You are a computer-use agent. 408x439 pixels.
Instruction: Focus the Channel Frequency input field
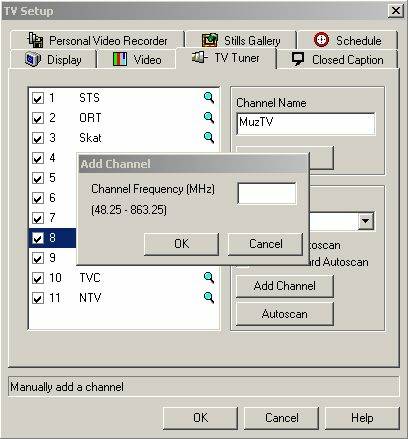[267, 193]
